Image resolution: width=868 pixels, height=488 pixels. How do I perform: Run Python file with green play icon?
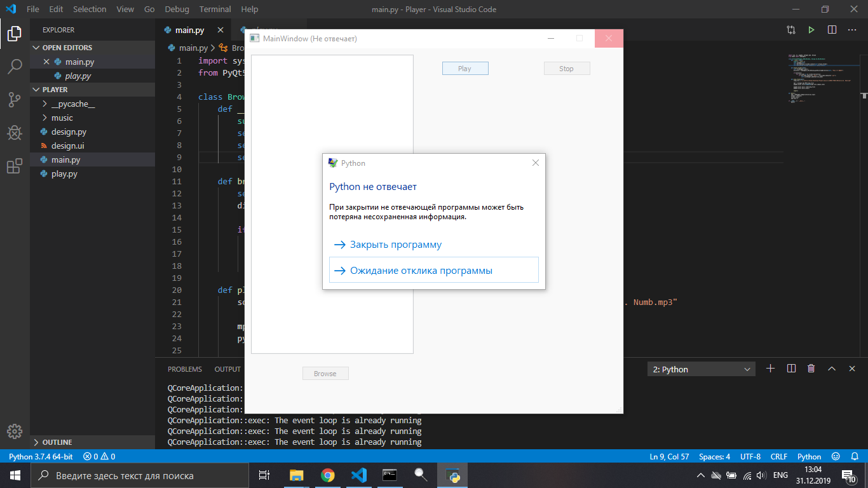811,30
